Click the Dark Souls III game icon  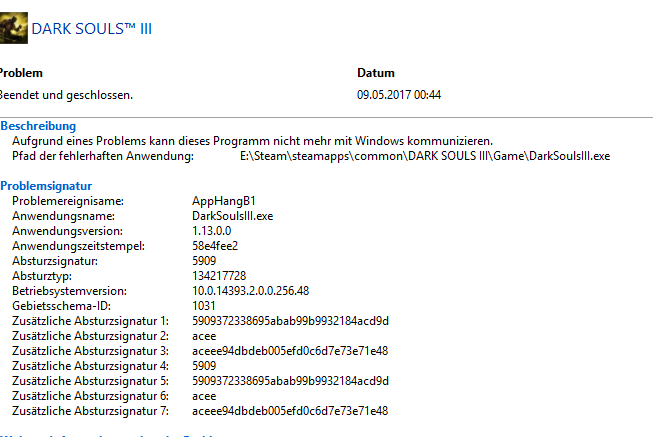point(13,28)
